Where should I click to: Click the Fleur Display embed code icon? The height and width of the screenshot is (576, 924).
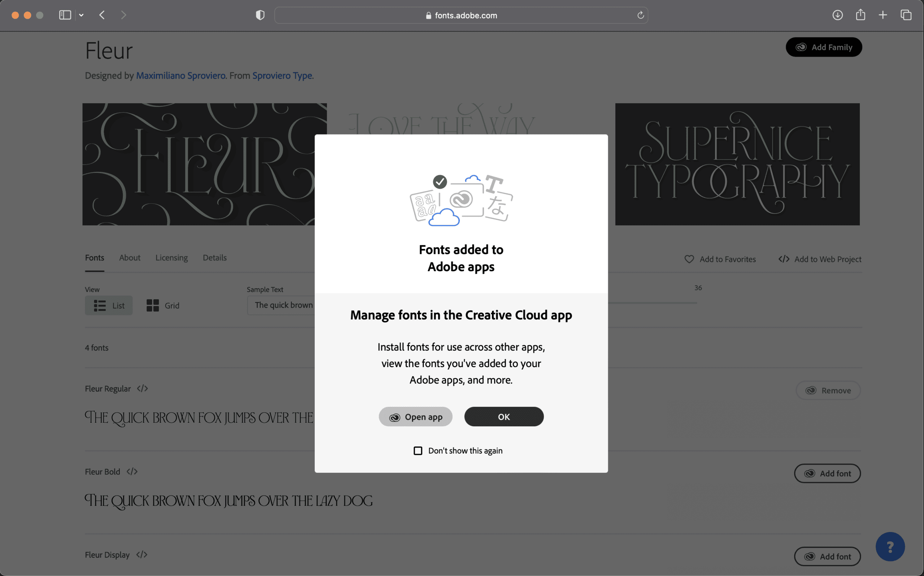point(141,554)
